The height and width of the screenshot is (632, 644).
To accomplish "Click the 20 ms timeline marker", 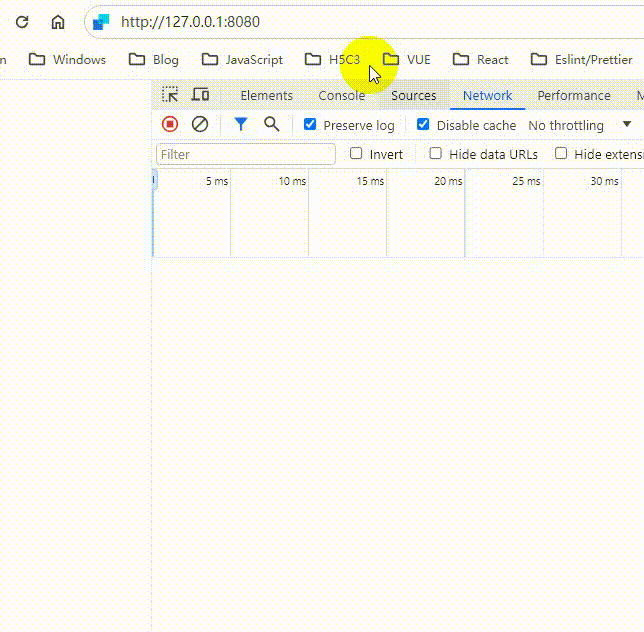I will click(x=448, y=181).
